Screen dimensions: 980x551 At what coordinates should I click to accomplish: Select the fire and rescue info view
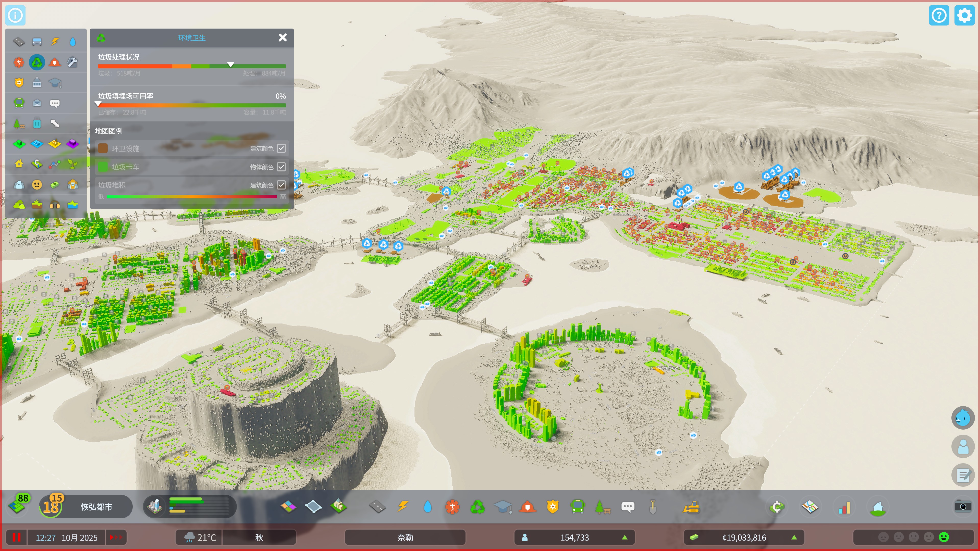click(x=55, y=62)
